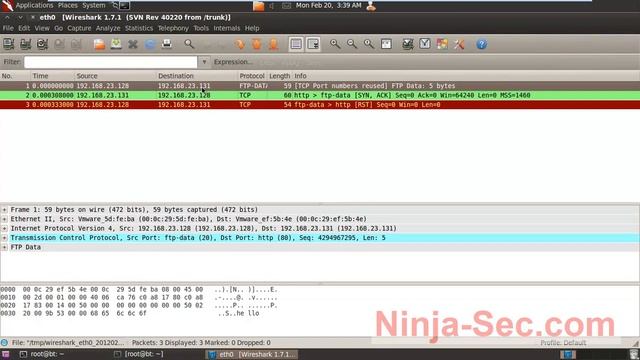Open the Telephony menu
Viewport: 640px width, 360px height.
173,28
